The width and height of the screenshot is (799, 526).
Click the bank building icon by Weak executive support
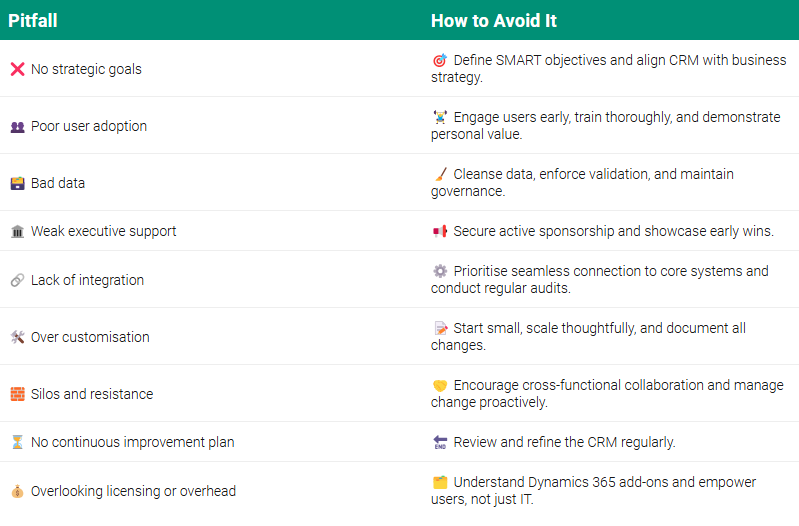[17, 232]
